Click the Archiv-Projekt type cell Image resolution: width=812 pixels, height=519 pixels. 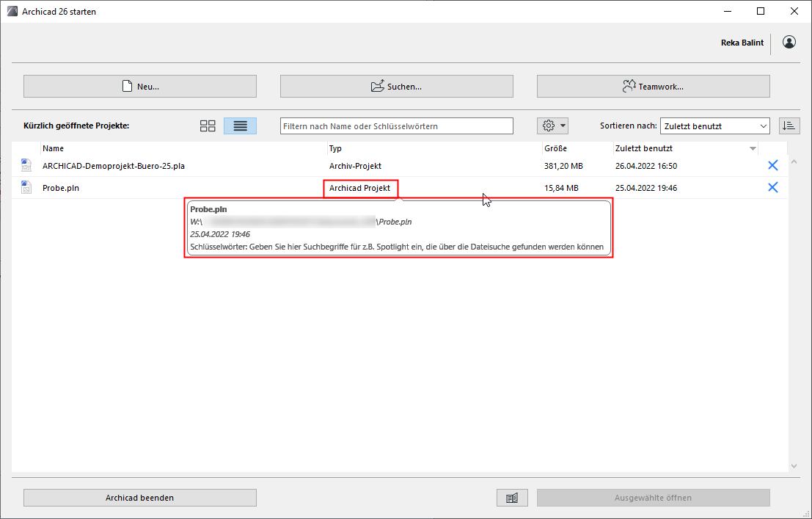[x=355, y=166]
